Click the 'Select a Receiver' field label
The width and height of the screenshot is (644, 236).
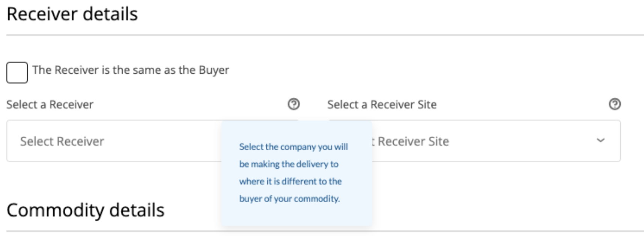point(50,104)
